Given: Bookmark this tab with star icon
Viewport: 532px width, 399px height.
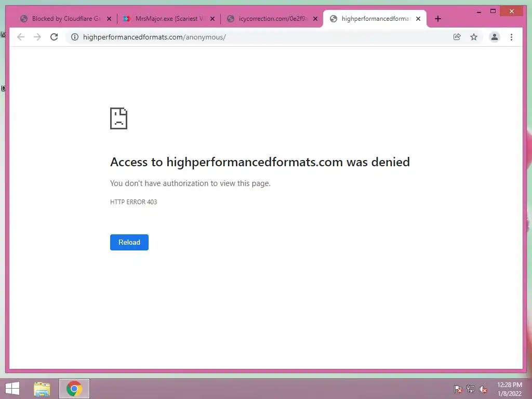Looking at the screenshot, I should (x=474, y=37).
